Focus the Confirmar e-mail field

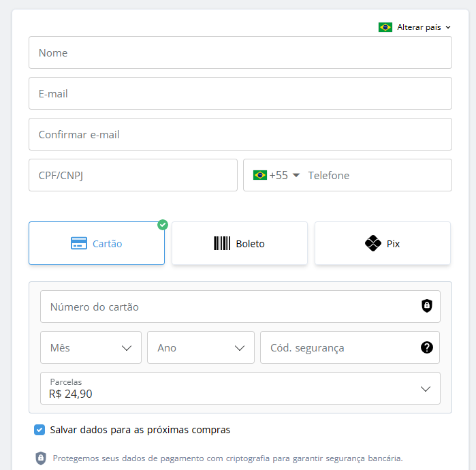pos(240,134)
